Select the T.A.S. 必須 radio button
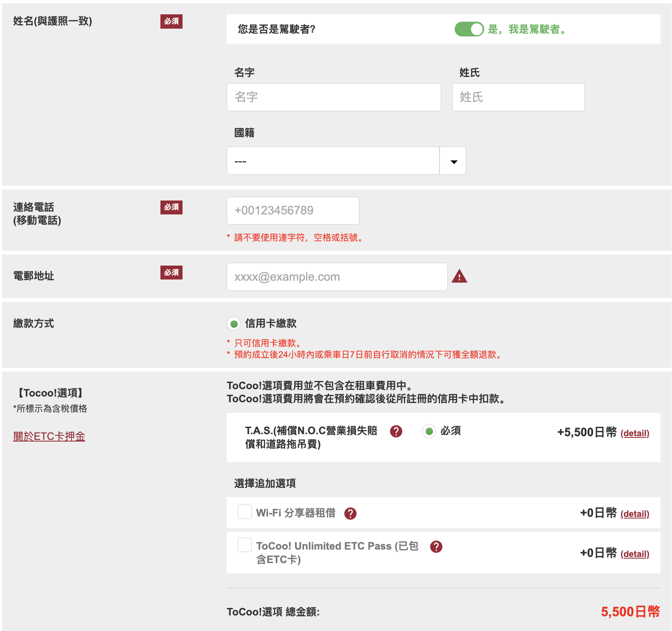This screenshot has height=631, width=672. pos(429,431)
